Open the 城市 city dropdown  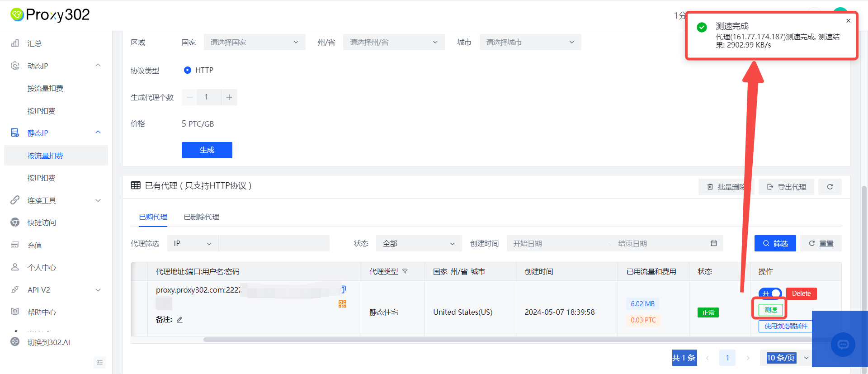(530, 42)
